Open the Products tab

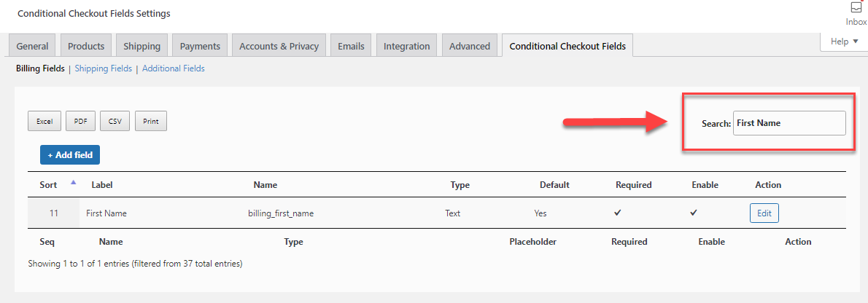[86, 46]
